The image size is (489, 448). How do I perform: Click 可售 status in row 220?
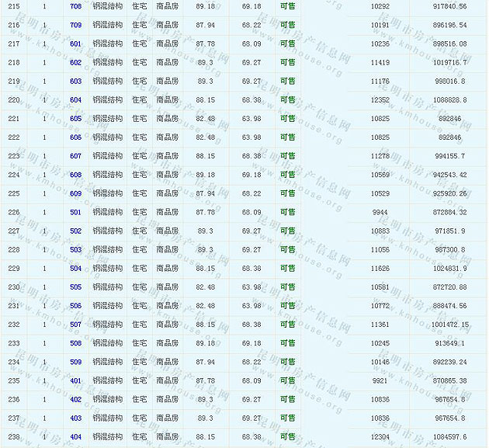point(287,99)
